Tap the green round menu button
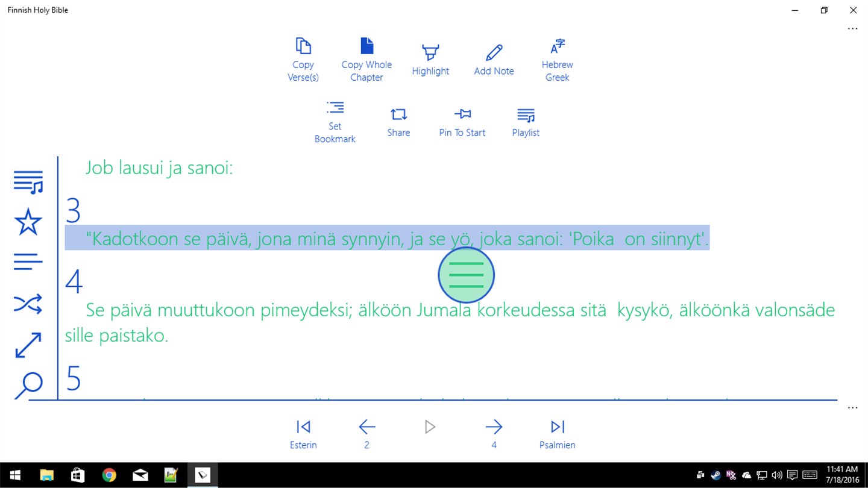 point(466,275)
